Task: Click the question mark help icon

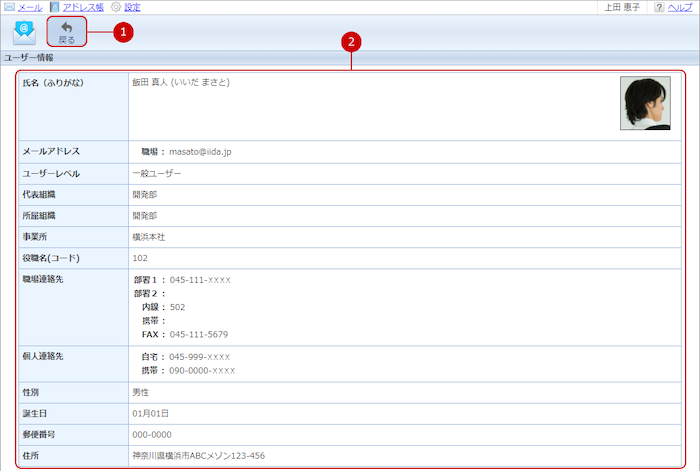Action: point(660,7)
